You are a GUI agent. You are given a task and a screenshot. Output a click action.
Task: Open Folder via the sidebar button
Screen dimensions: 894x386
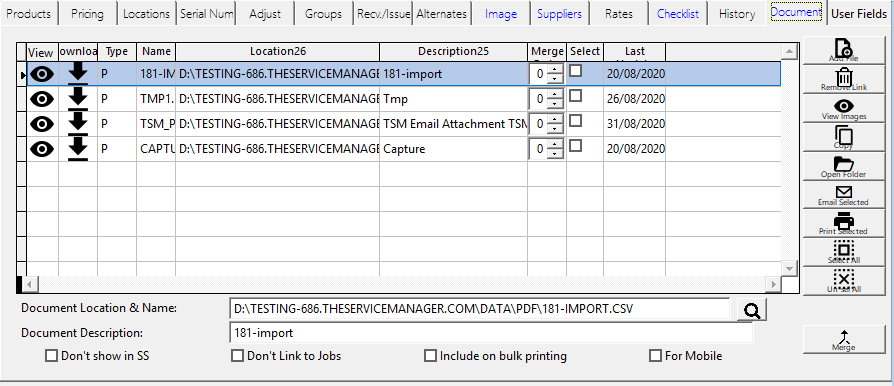tap(843, 165)
